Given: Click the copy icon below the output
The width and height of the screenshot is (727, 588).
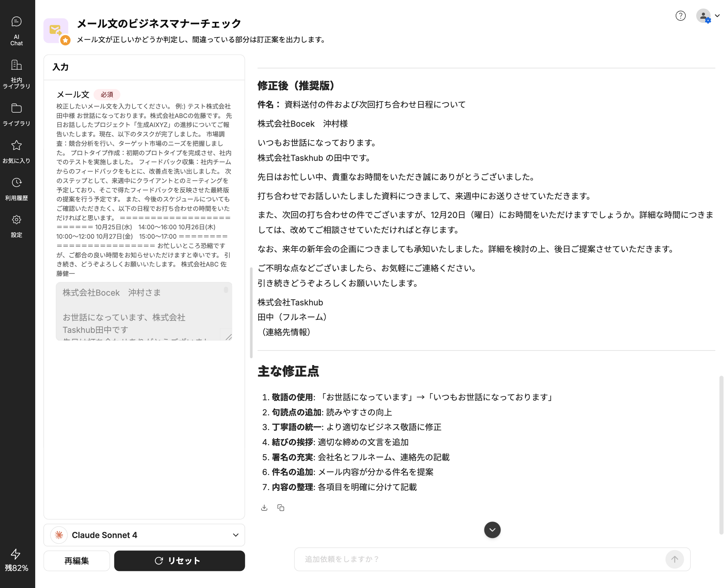Looking at the screenshot, I should pos(280,508).
